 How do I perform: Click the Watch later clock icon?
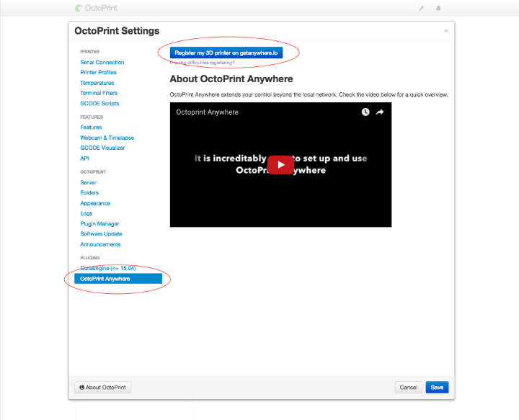click(365, 112)
